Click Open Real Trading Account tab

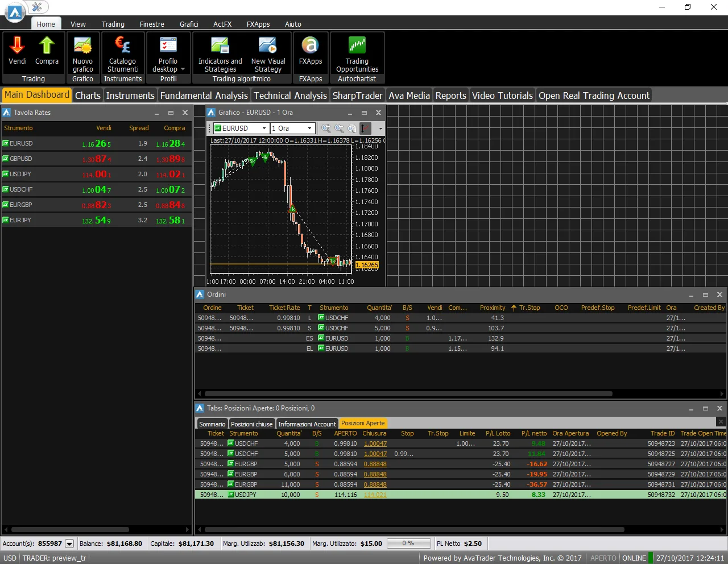click(594, 96)
